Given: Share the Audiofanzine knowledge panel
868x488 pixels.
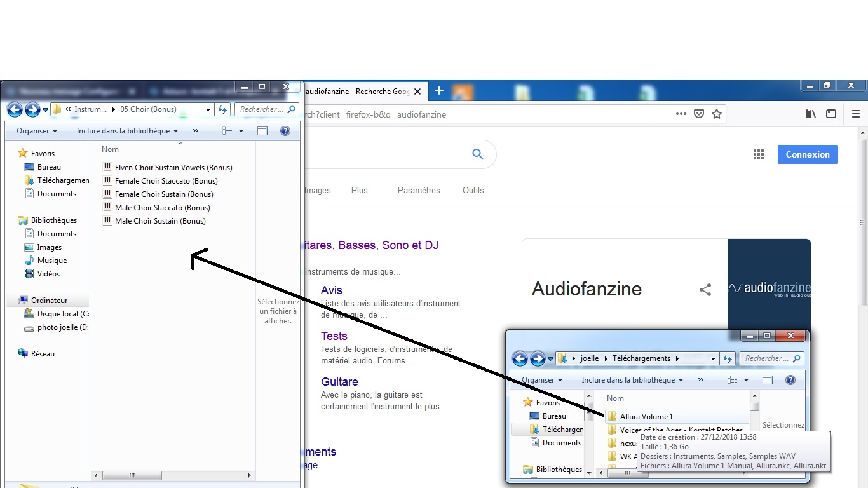Looking at the screenshot, I should point(705,290).
